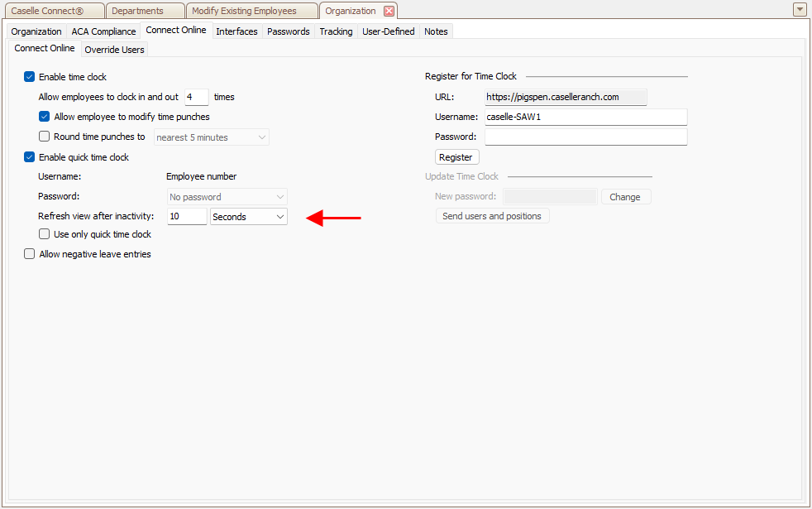Image resolution: width=812 pixels, height=509 pixels.
Task: Expand the nearest 5 minutes dropdown
Action: click(x=211, y=137)
